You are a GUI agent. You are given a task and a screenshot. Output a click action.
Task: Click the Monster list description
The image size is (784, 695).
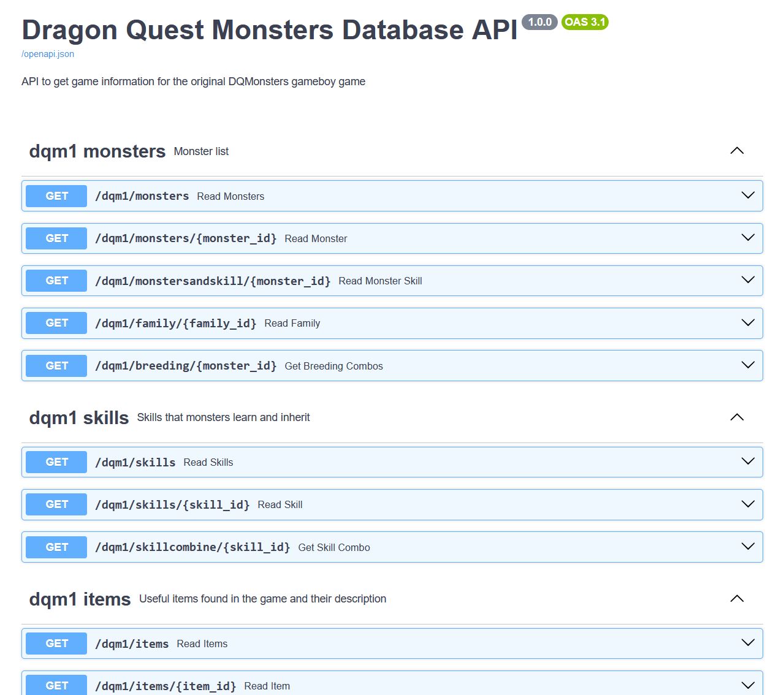[201, 151]
